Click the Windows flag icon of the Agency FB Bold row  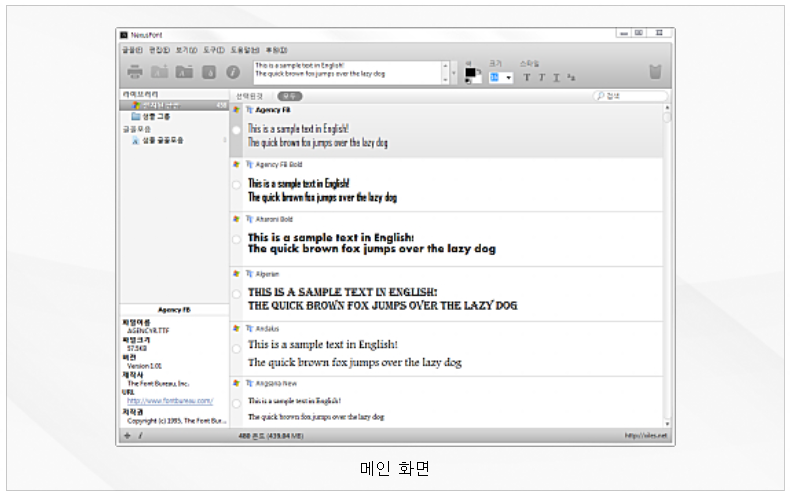pyautogui.click(x=236, y=164)
